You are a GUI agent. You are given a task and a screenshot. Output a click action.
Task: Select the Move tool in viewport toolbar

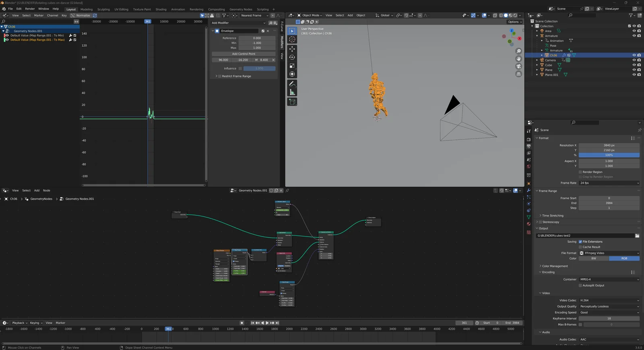coord(292,49)
